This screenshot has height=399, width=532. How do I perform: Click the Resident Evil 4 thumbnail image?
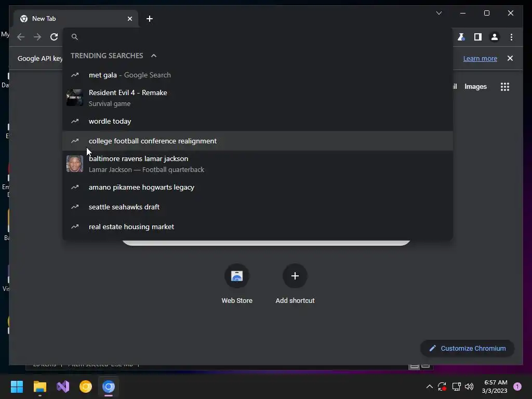coord(75,98)
